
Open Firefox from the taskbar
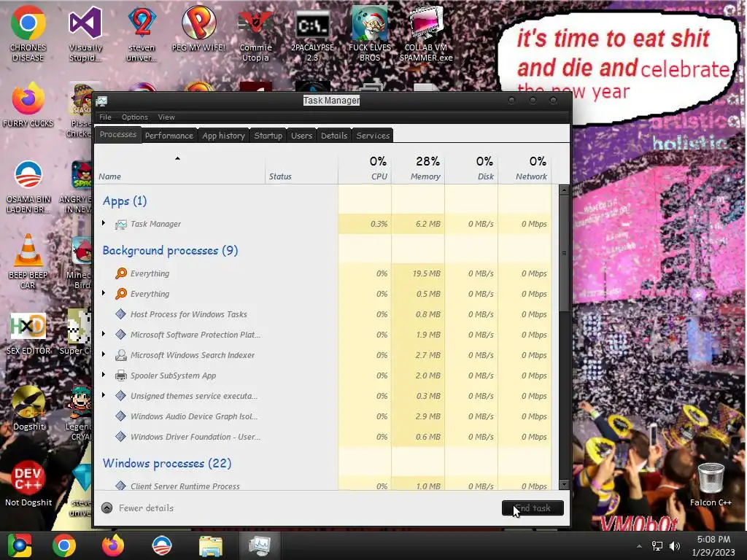point(113,545)
